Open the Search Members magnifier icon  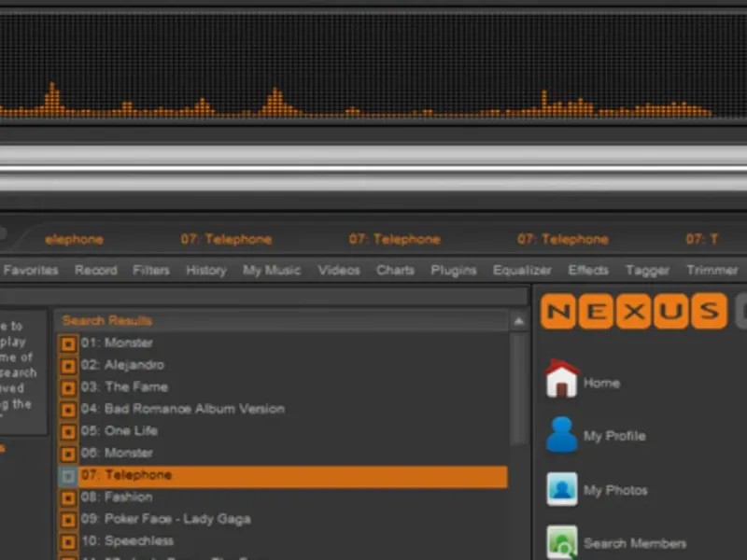click(x=562, y=542)
